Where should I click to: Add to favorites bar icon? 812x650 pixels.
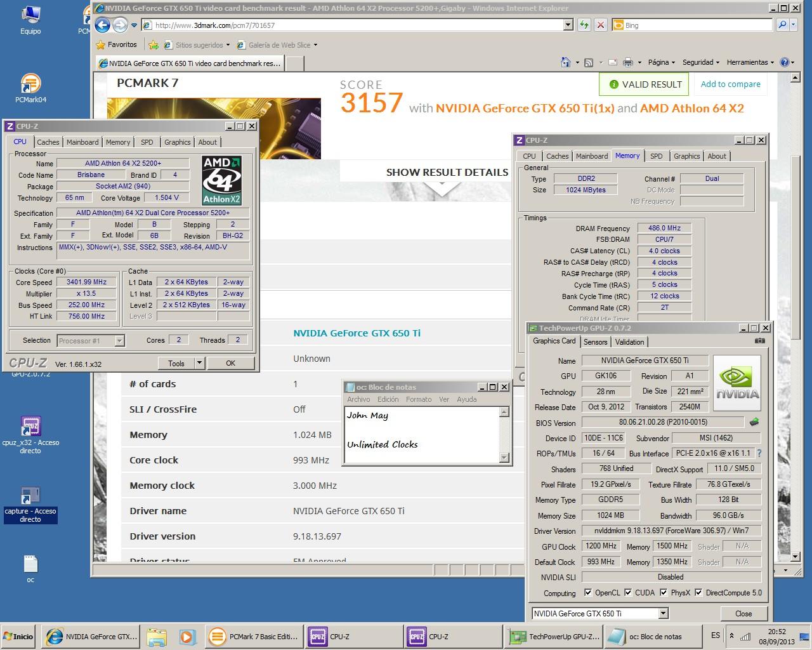pos(153,44)
